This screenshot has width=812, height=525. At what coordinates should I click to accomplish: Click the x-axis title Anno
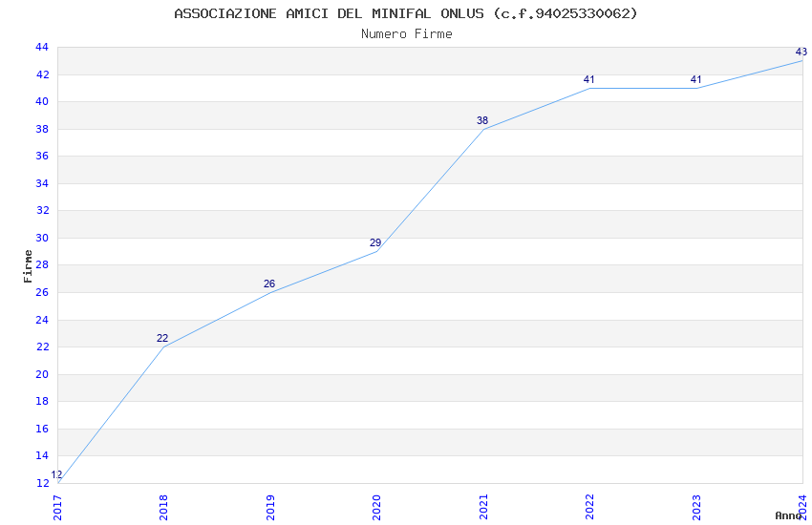coord(788,515)
